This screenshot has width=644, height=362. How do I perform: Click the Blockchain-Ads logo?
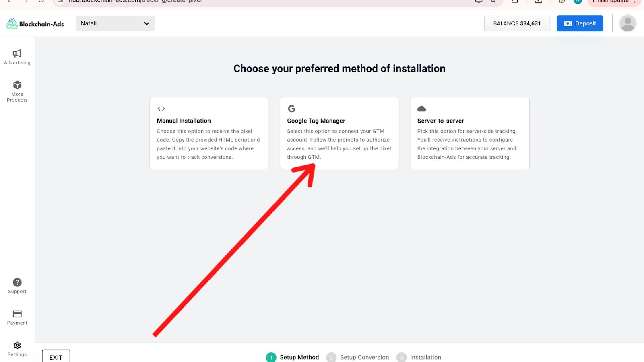pos(35,24)
